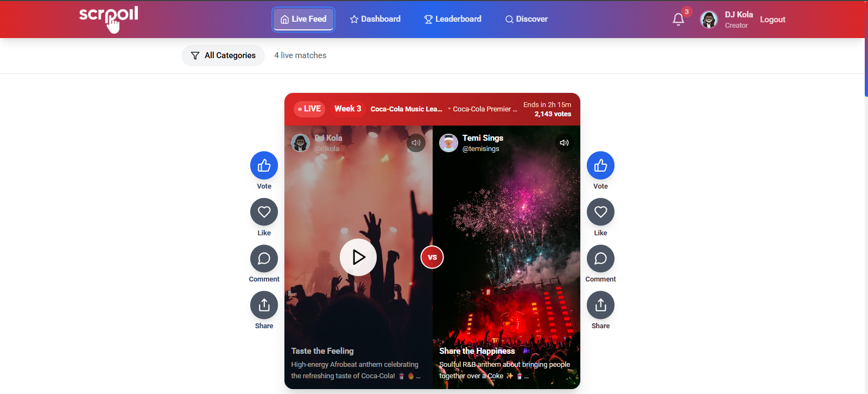Expand the High-energy Afrobeat anthem description

[356, 370]
